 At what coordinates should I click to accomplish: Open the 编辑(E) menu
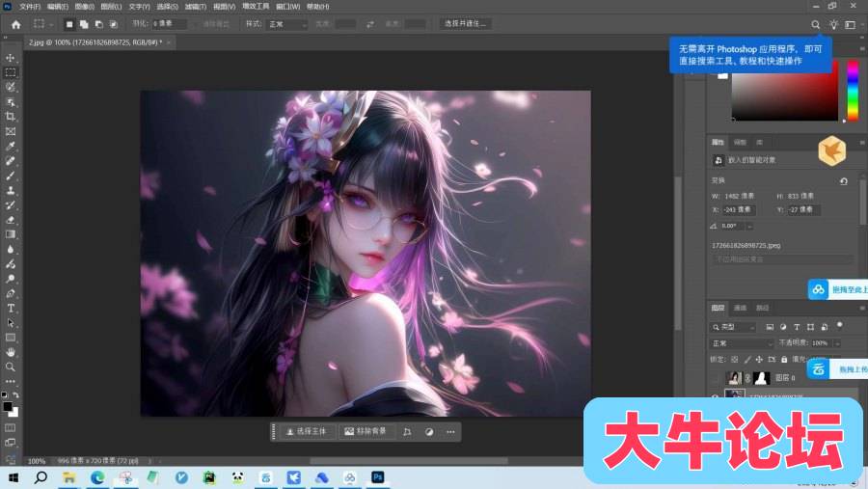[58, 7]
